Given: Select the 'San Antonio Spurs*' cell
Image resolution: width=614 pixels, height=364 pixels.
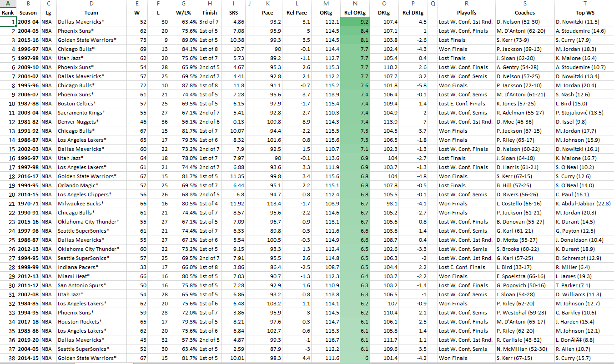Looking at the screenshot, I should point(91,285).
